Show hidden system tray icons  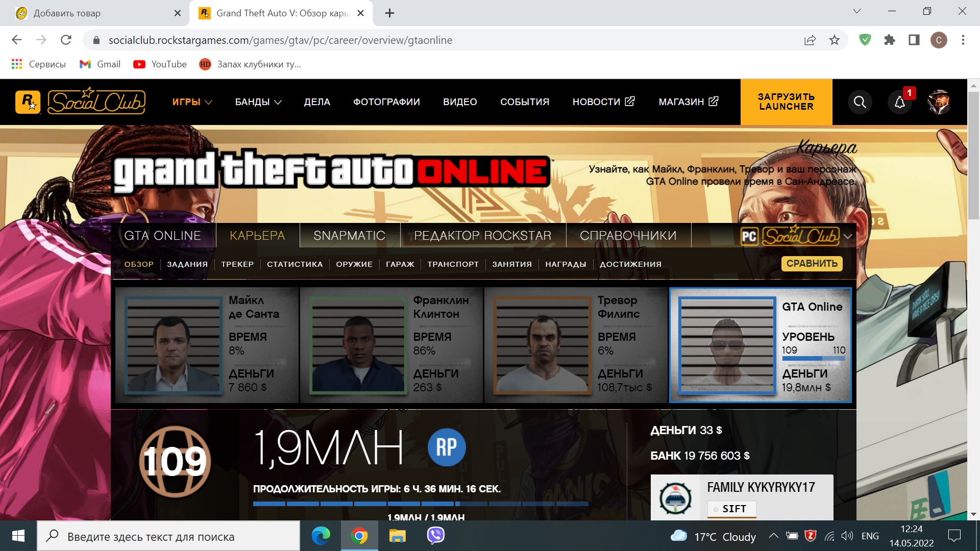773,536
